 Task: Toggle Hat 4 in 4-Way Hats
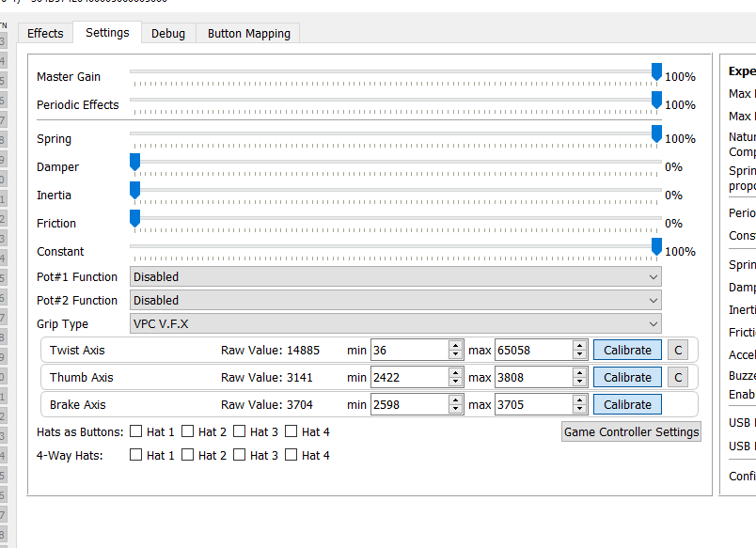pyautogui.click(x=291, y=455)
